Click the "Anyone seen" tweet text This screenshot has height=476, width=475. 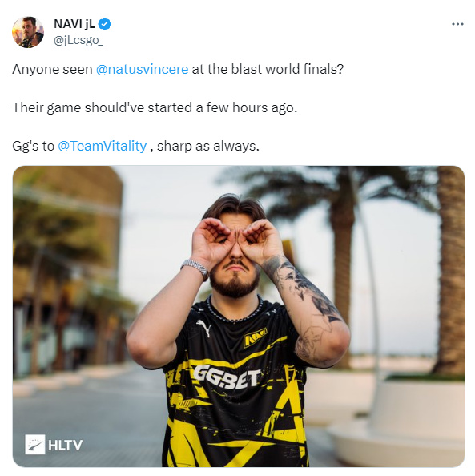pos(52,69)
